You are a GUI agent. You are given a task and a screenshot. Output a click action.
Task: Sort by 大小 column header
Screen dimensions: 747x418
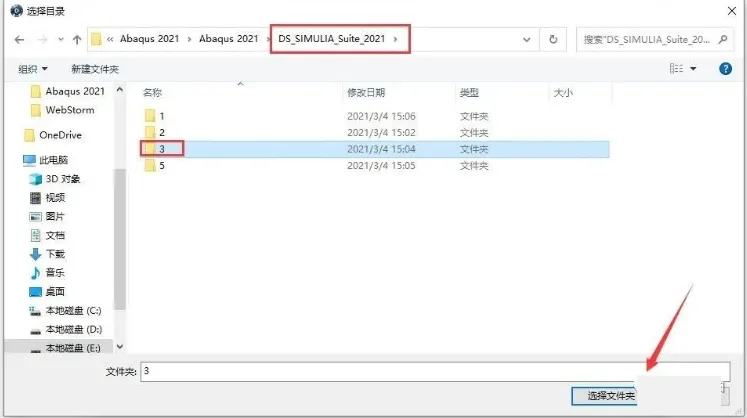point(563,92)
